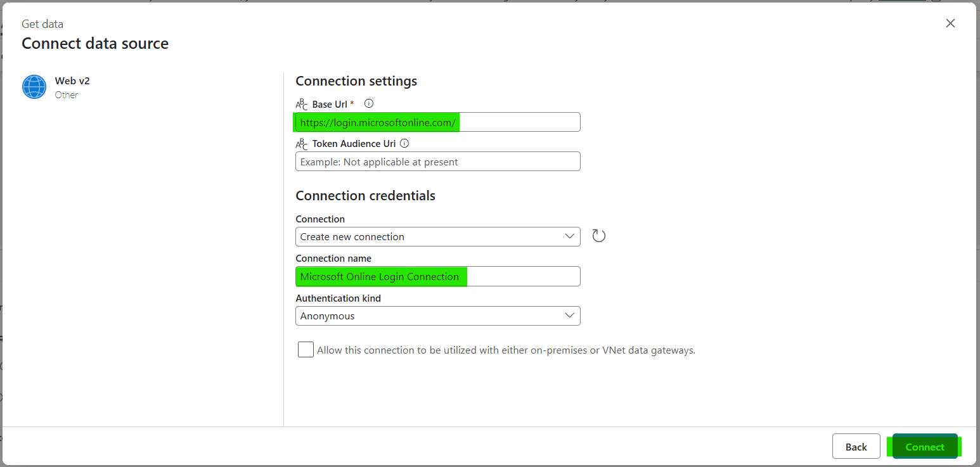Go Back to the previous step
Image resolution: width=980 pixels, height=467 pixels.
click(x=856, y=447)
